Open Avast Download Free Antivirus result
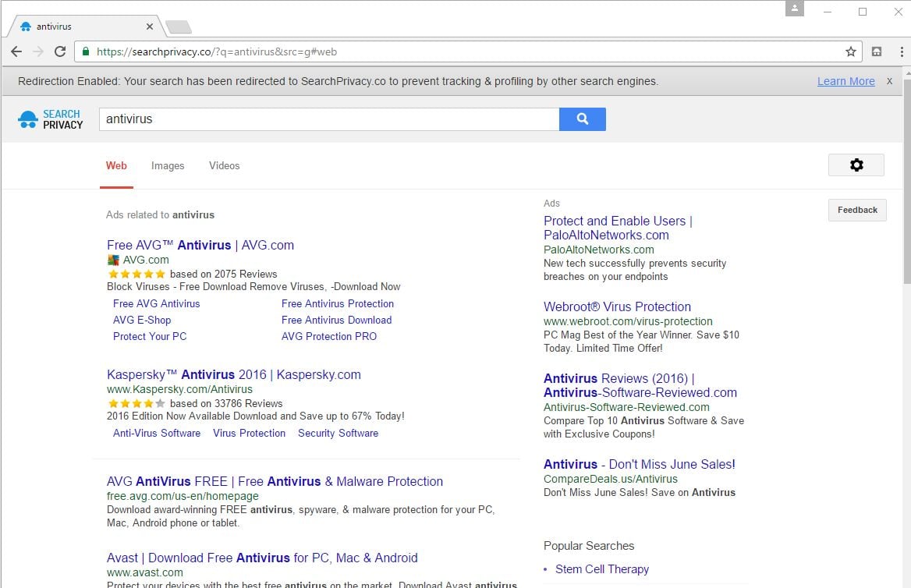This screenshot has width=911, height=588. click(262, 558)
